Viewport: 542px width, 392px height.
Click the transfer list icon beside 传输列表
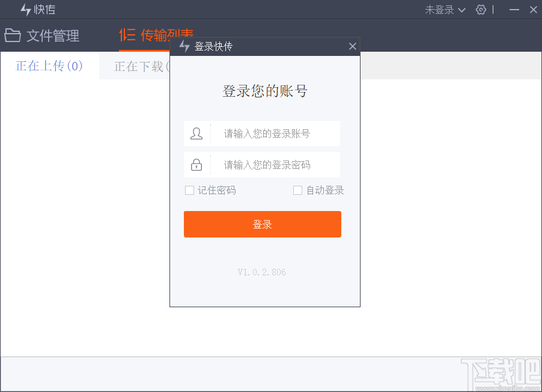(127, 35)
